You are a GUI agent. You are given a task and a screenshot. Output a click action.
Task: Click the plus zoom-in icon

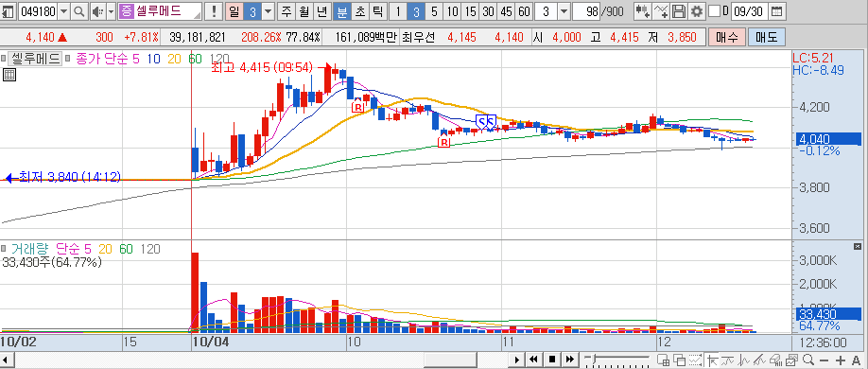point(841,360)
